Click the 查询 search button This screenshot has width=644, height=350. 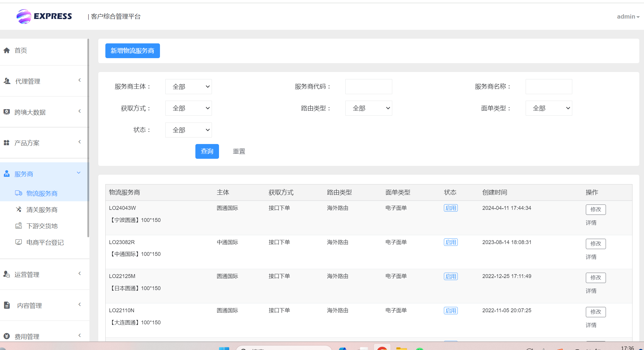pos(207,151)
